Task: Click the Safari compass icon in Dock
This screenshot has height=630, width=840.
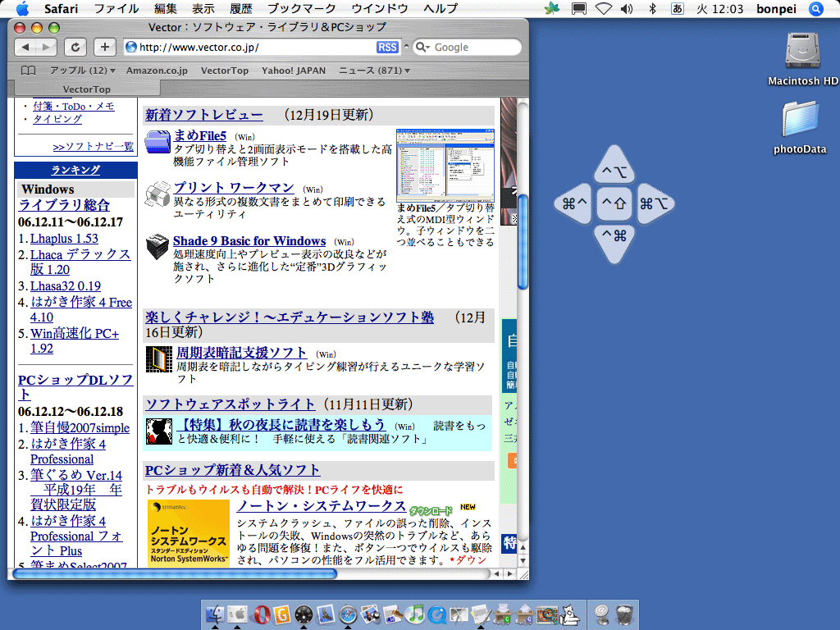Action: 348,615
